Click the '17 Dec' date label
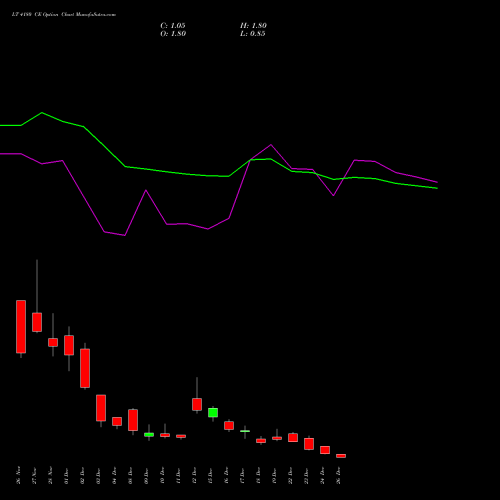The width and height of the screenshot is (500, 500). 242,475
